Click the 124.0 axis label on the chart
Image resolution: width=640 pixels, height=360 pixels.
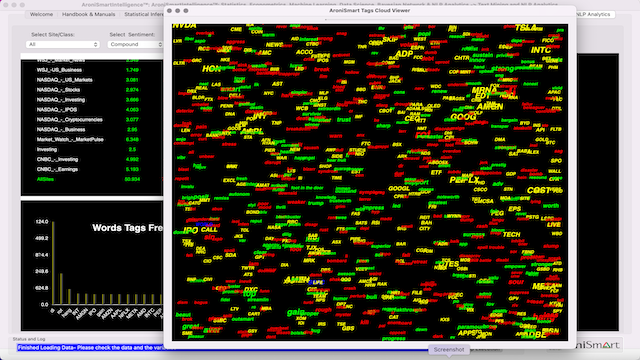(x=42, y=222)
